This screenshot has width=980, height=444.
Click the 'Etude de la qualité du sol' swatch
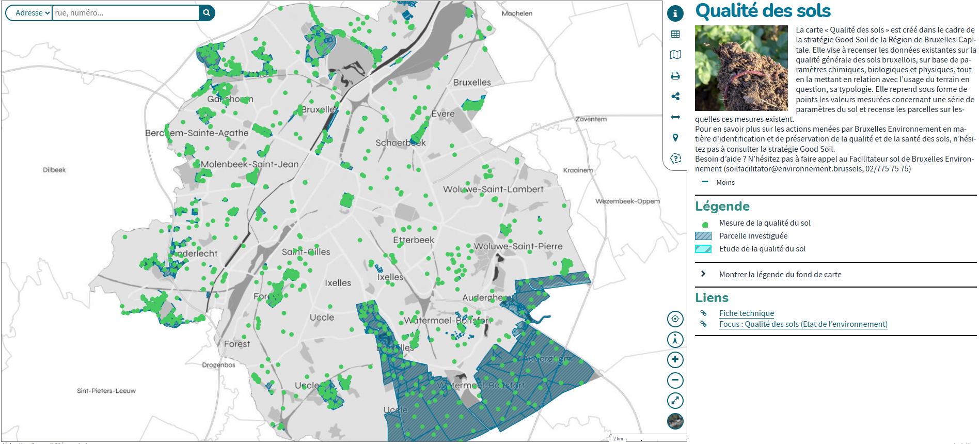(x=703, y=249)
